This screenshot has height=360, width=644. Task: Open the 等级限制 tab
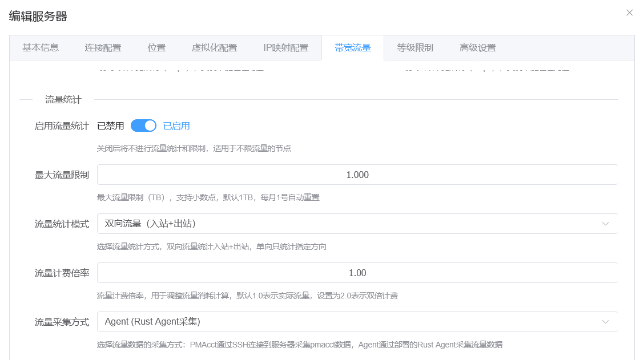pyautogui.click(x=415, y=48)
